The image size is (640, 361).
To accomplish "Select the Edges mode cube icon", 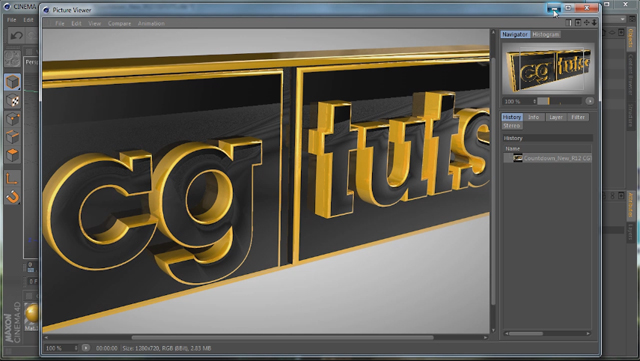I will click(13, 137).
